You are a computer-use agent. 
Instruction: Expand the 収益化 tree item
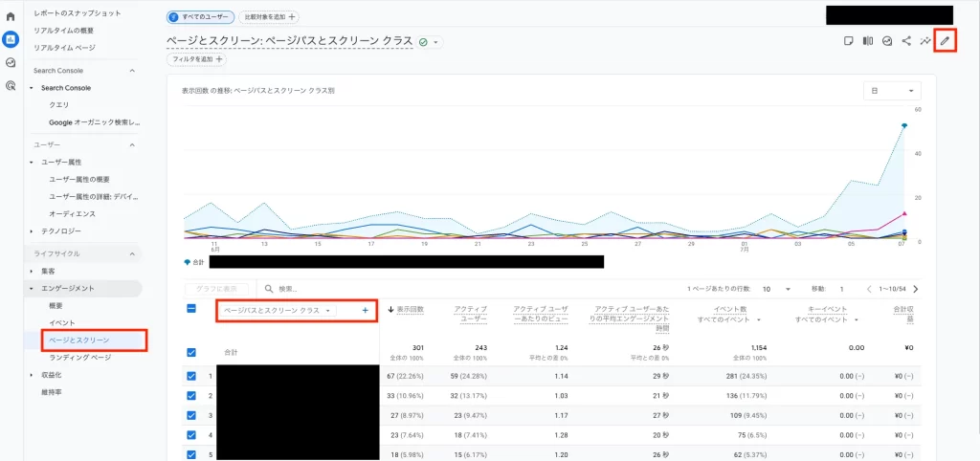(x=32, y=375)
